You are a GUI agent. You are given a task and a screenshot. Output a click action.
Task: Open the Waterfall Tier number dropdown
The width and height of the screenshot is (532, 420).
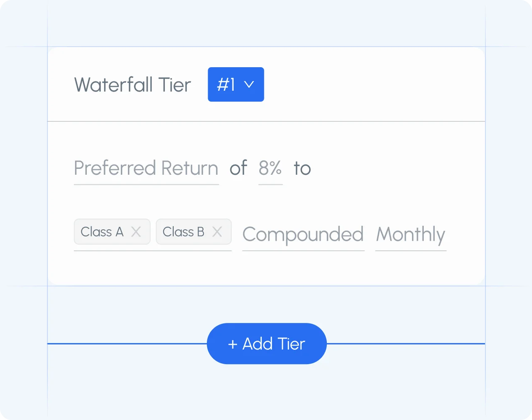pos(236,84)
